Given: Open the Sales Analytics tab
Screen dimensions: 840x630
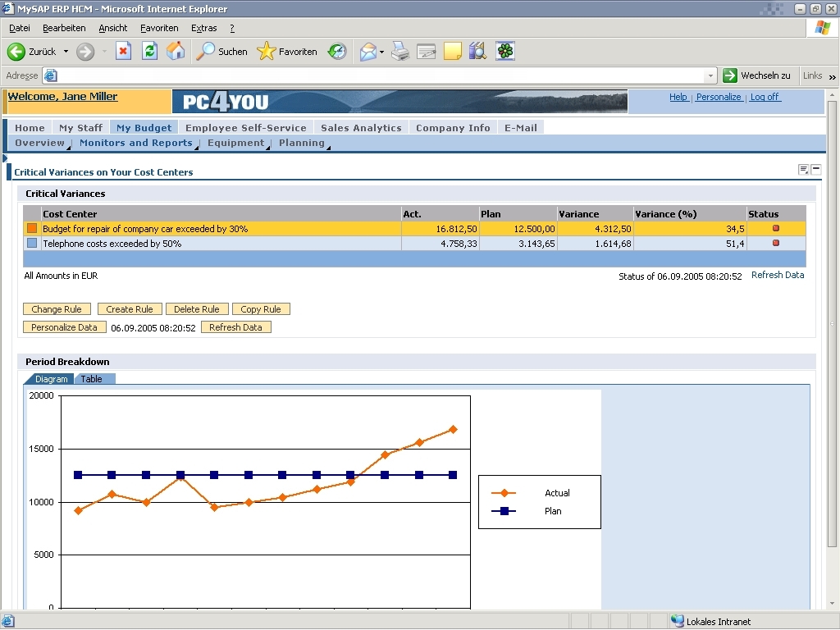Looking at the screenshot, I should (361, 128).
